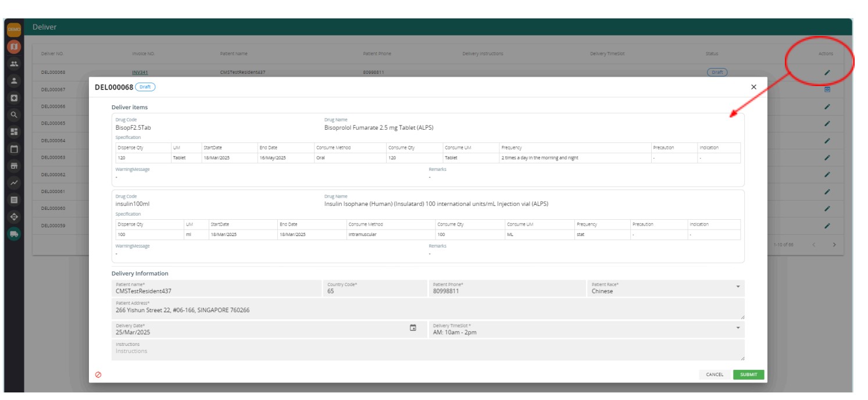Screen dimensions: 868x400
Task: Expand the Delivery TimeSlot dropdown
Action: tap(738, 328)
